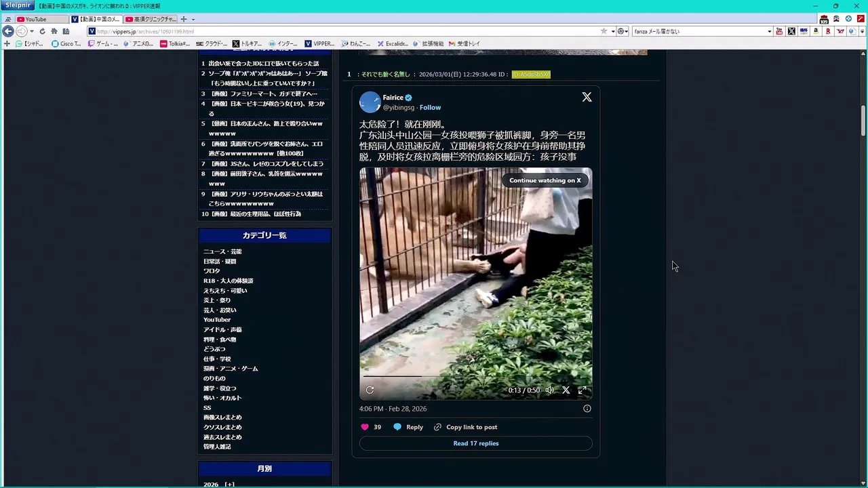868x488 pixels.
Task: Open the navigation history dropdown arrow
Action: coord(31,31)
